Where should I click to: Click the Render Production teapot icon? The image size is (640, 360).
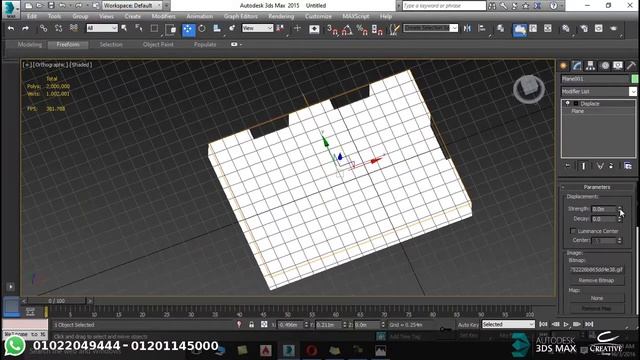(613, 28)
